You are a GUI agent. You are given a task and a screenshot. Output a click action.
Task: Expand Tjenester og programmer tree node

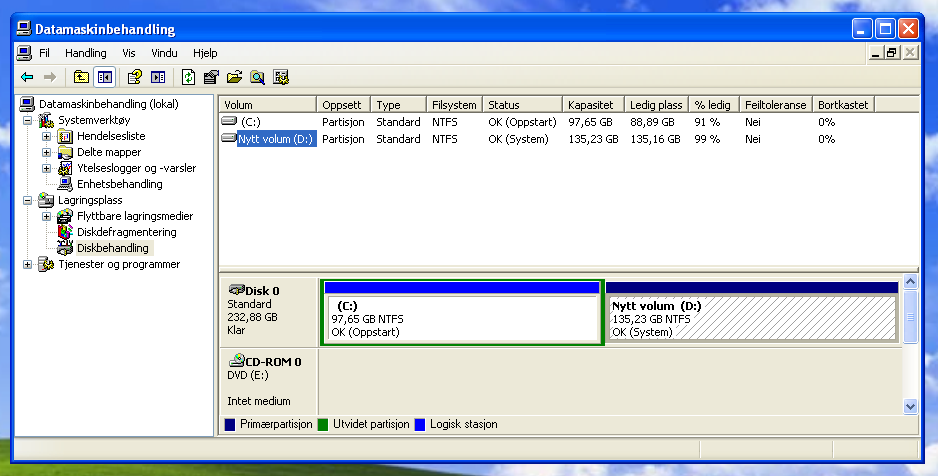click(x=28, y=264)
